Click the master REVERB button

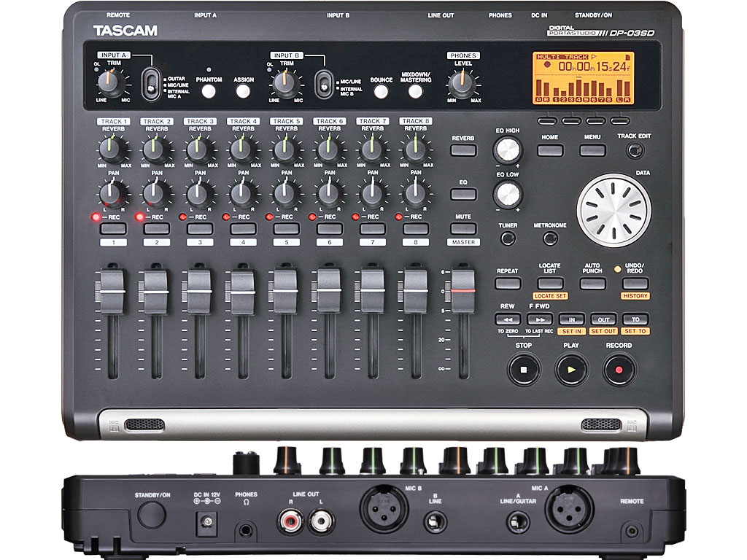[463, 150]
